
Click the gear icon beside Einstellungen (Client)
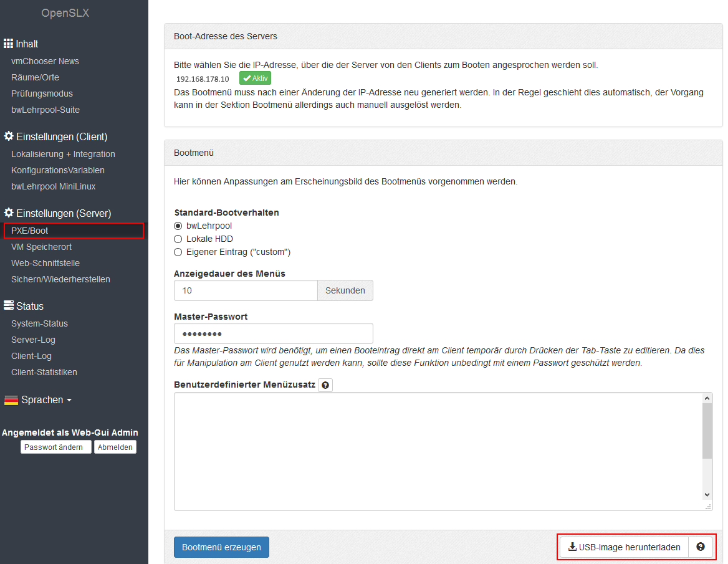pos(9,136)
